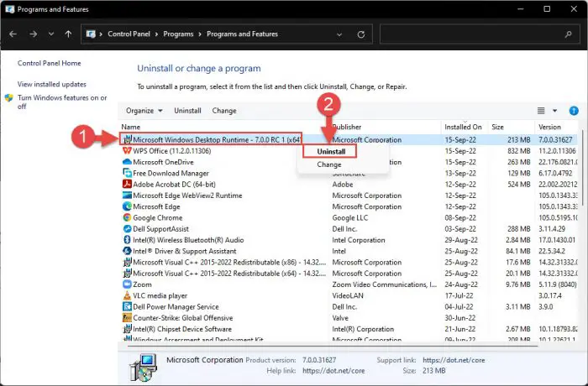Select Visual C++ Redistributable (x86) icon
The image size is (588, 386).
(x=128, y=262)
